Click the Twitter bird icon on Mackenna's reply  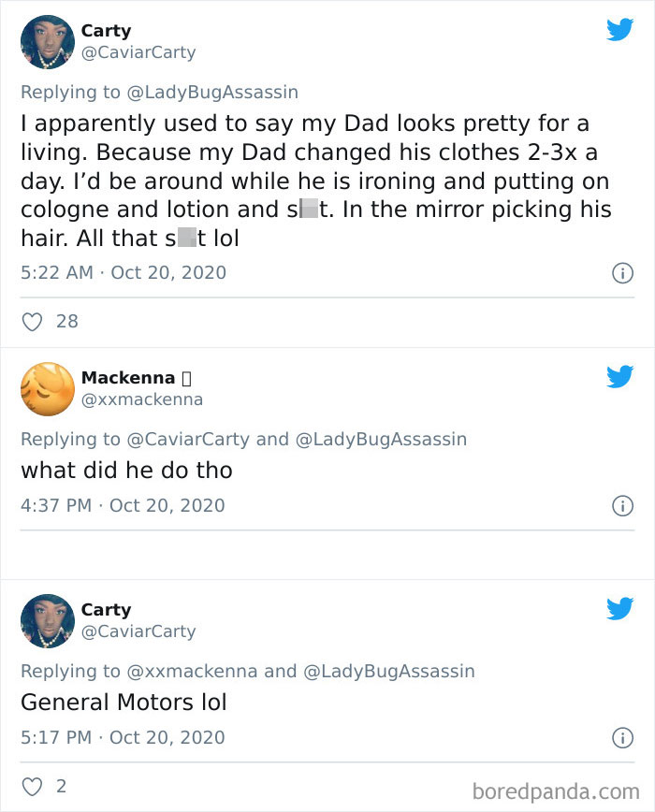[620, 377]
